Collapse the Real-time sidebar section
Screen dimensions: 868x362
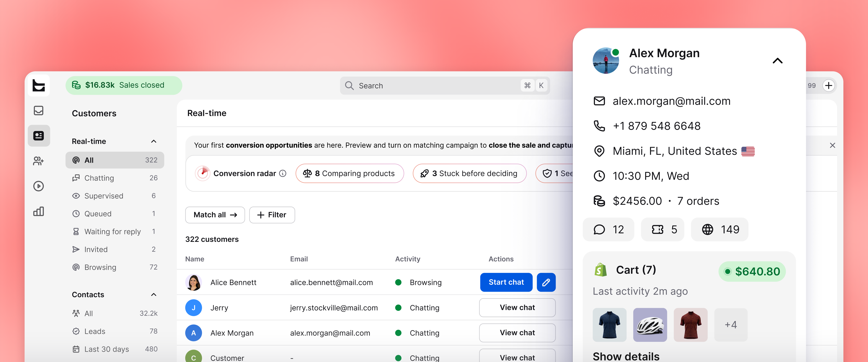coord(154,141)
